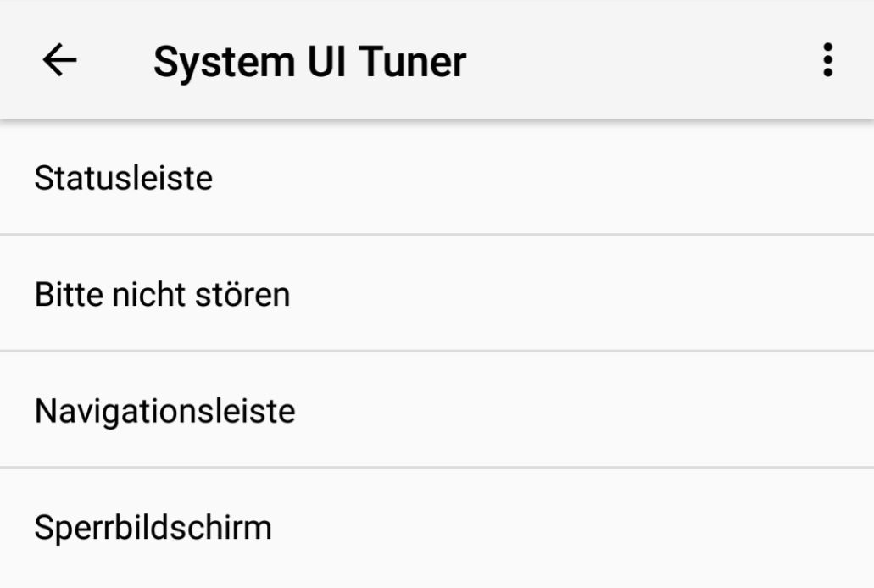Tap the back arrow icon
Viewport: 874px width, 588px height.
[x=59, y=61]
